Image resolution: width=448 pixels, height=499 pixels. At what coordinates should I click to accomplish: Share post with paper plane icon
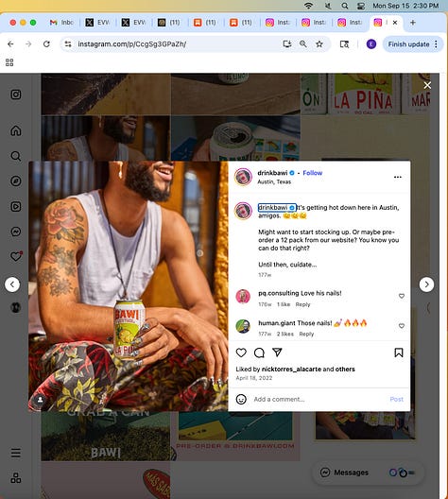point(277,353)
